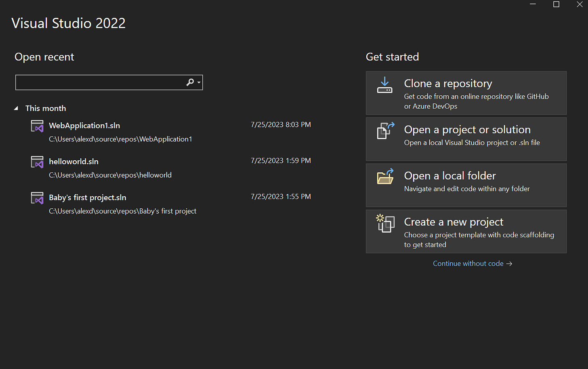Click the 1:55 PM timestamp

tap(281, 197)
